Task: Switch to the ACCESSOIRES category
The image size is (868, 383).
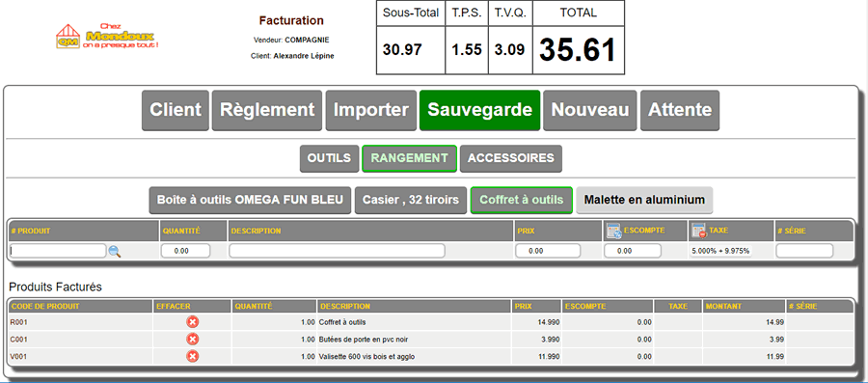Action: tap(511, 158)
